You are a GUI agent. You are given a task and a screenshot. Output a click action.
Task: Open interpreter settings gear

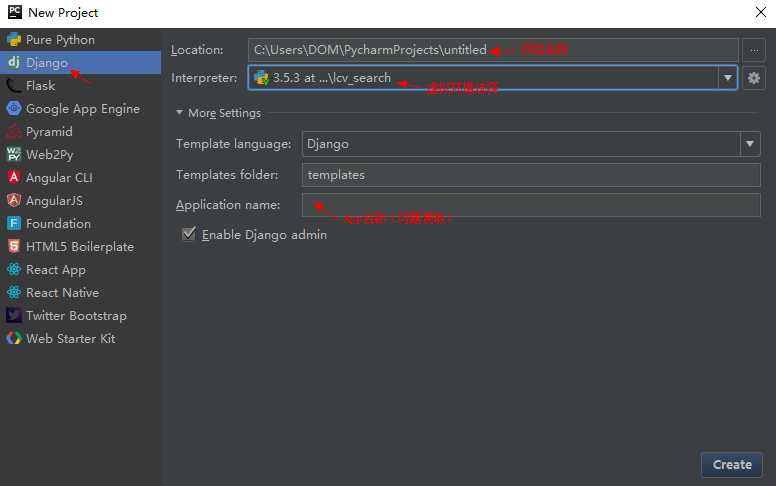click(x=754, y=78)
